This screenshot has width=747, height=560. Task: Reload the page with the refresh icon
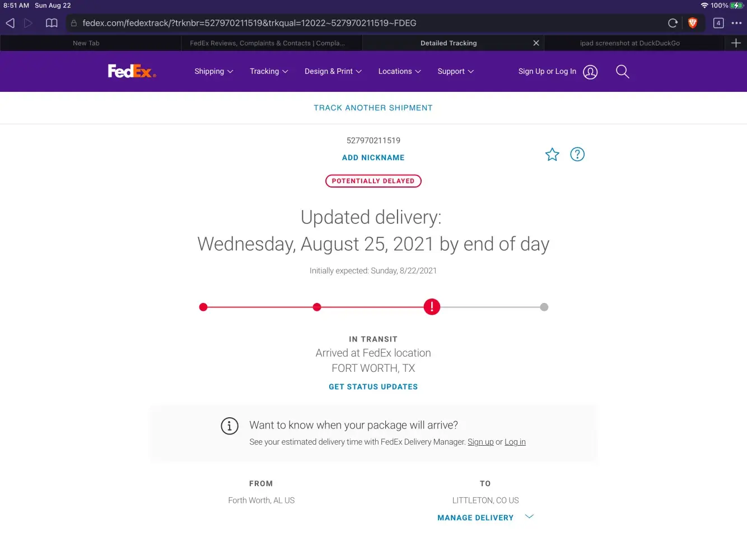pyautogui.click(x=673, y=23)
